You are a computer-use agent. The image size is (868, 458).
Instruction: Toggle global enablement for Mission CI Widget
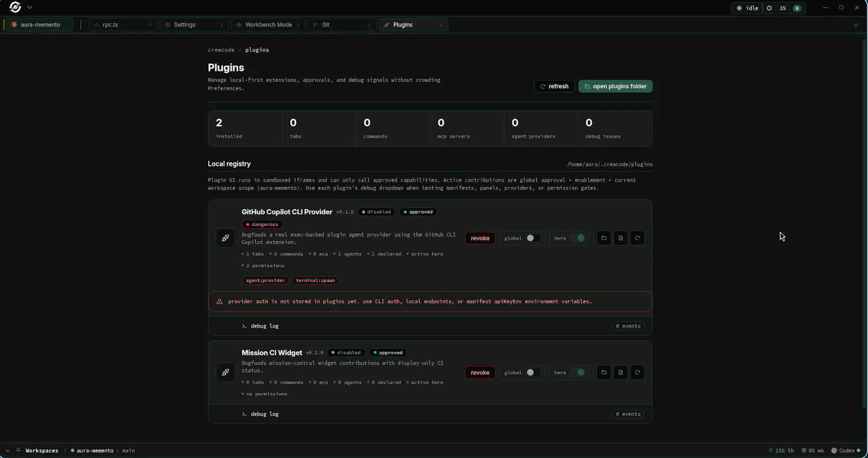(x=533, y=373)
